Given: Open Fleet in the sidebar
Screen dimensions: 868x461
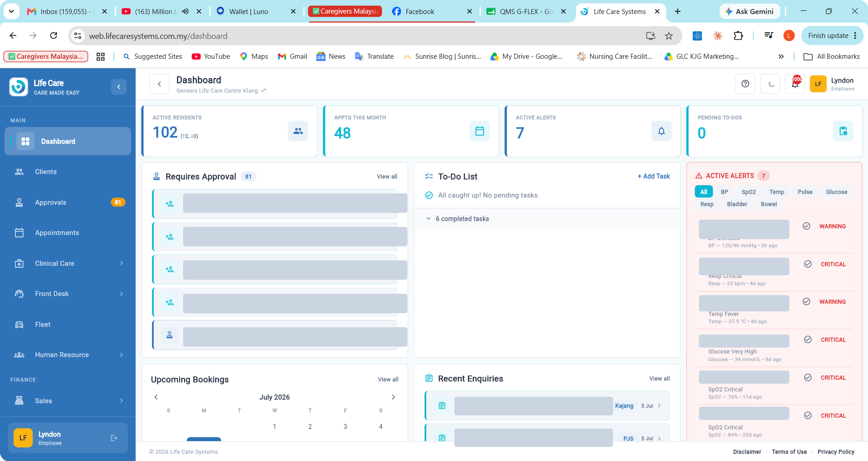Looking at the screenshot, I should pyautogui.click(x=68, y=325).
